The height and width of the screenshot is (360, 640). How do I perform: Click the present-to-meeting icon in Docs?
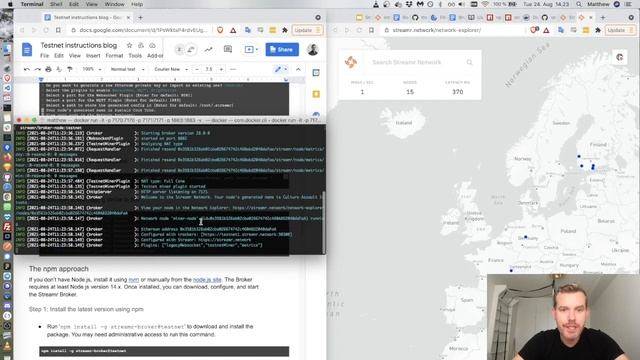pos(249,49)
